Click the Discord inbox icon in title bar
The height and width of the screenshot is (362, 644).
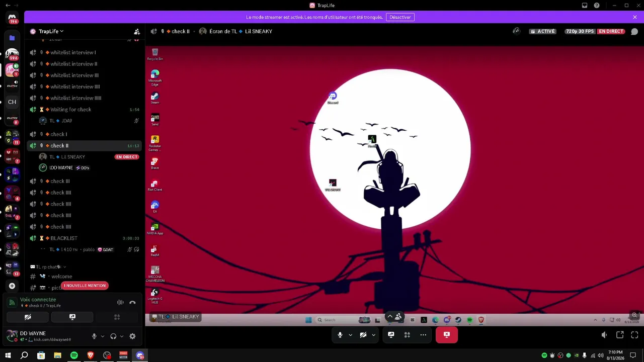[585, 6]
